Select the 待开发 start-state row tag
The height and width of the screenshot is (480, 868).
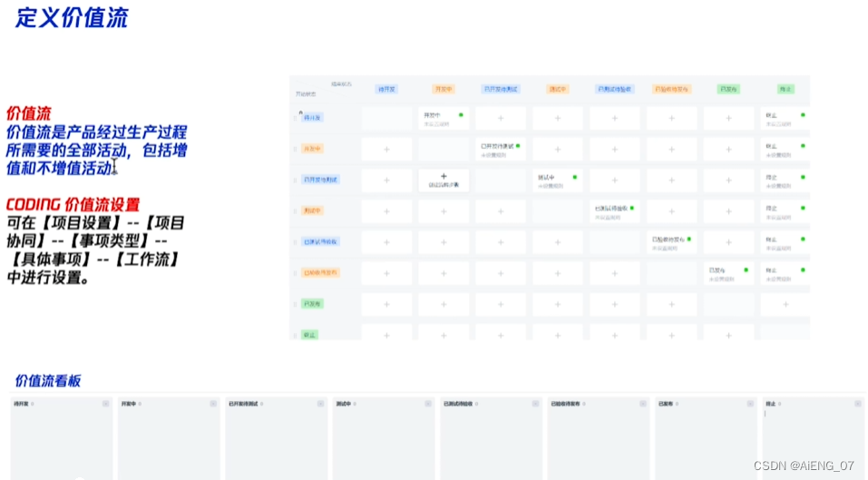click(312, 118)
